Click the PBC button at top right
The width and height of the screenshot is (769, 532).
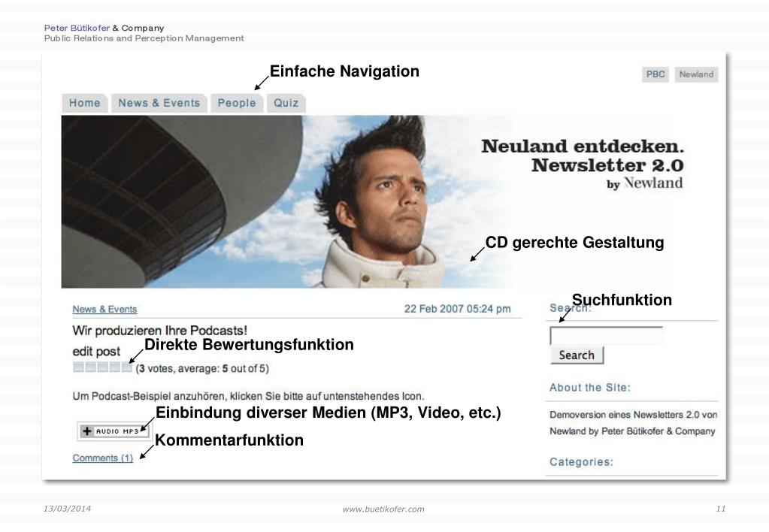click(655, 74)
